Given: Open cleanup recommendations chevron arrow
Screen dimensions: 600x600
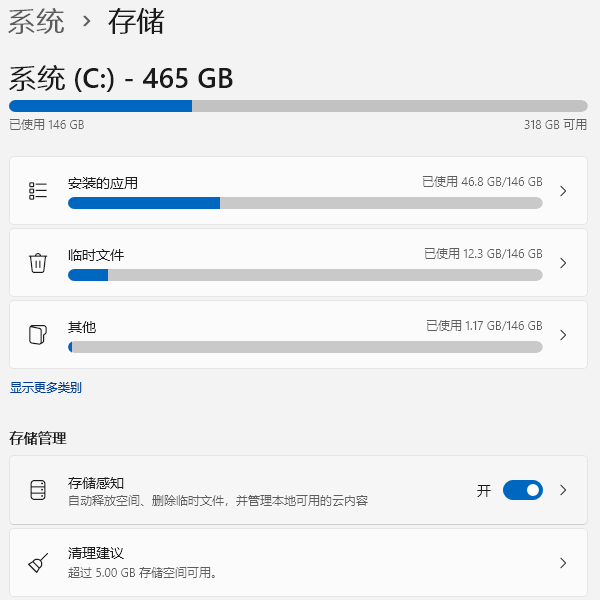Looking at the screenshot, I should (x=563, y=563).
